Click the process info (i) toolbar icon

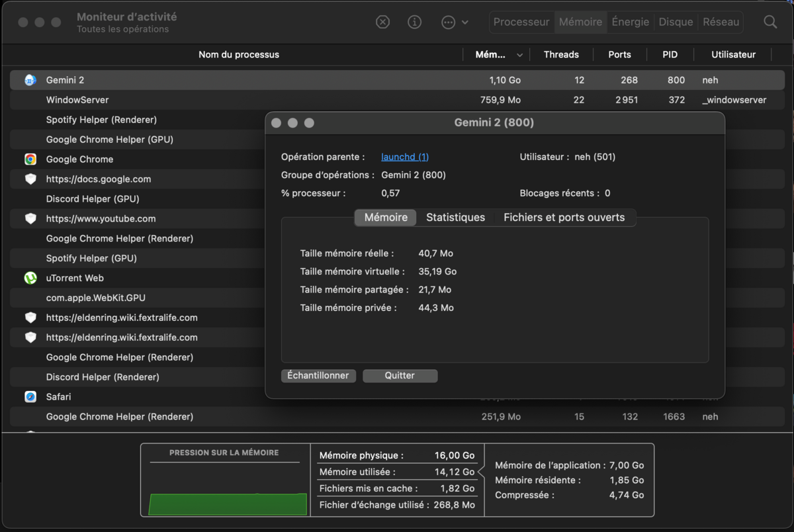(x=415, y=22)
